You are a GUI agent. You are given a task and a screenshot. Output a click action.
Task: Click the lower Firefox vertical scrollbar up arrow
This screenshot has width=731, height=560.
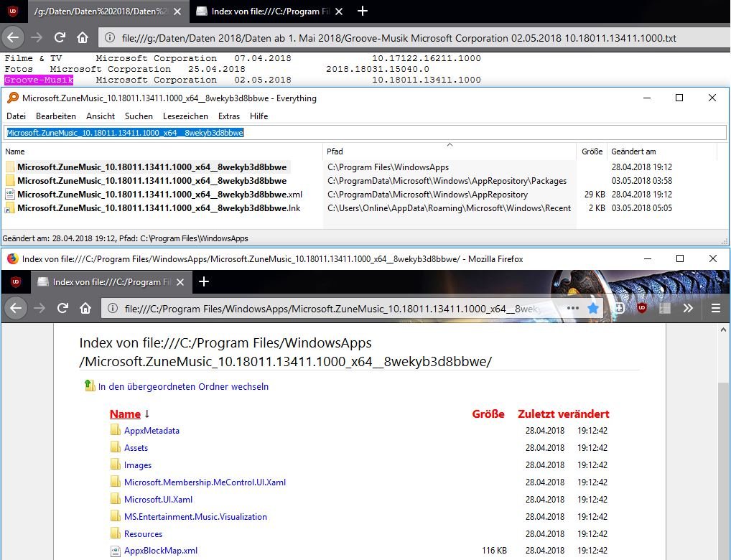coord(723,330)
